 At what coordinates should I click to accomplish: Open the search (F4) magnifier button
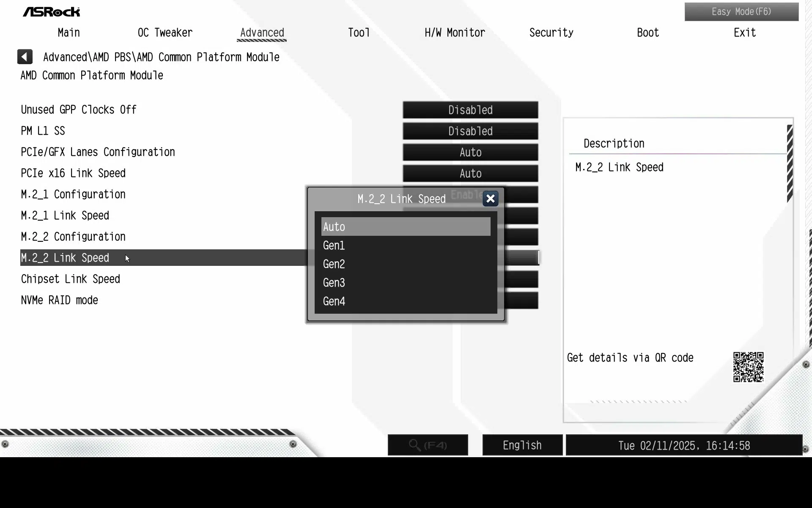click(x=428, y=445)
